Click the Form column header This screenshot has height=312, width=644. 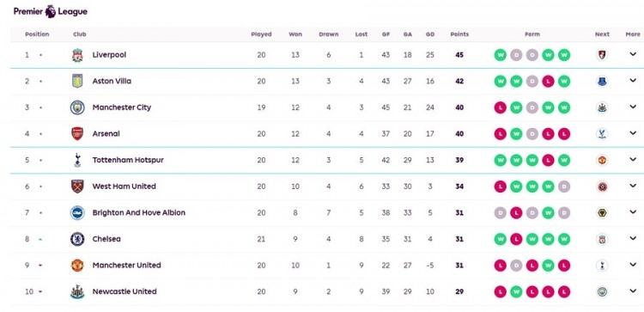click(x=532, y=34)
